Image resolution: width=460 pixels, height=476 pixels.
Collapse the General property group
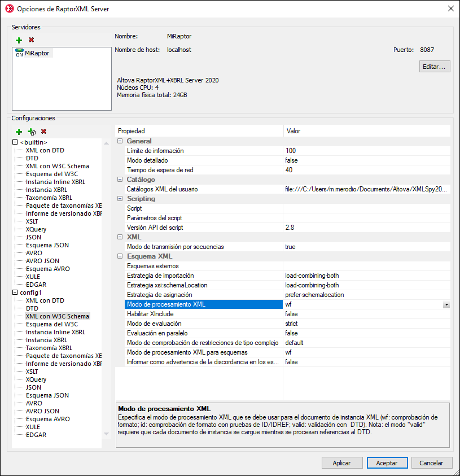pos(119,141)
